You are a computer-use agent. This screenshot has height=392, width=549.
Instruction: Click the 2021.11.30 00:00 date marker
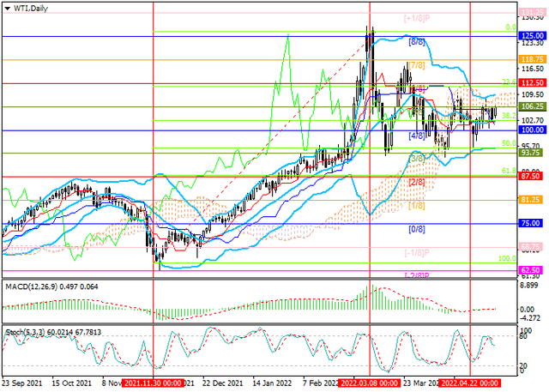pyautogui.click(x=154, y=385)
